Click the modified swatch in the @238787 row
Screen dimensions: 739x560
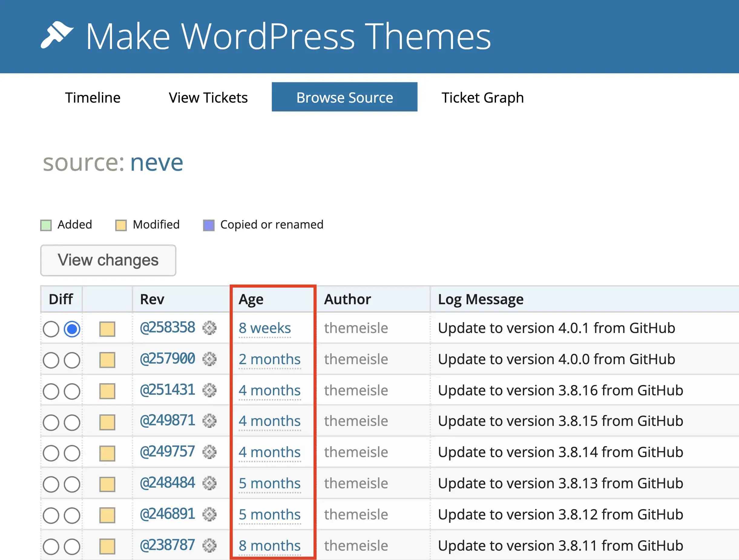pos(107,547)
